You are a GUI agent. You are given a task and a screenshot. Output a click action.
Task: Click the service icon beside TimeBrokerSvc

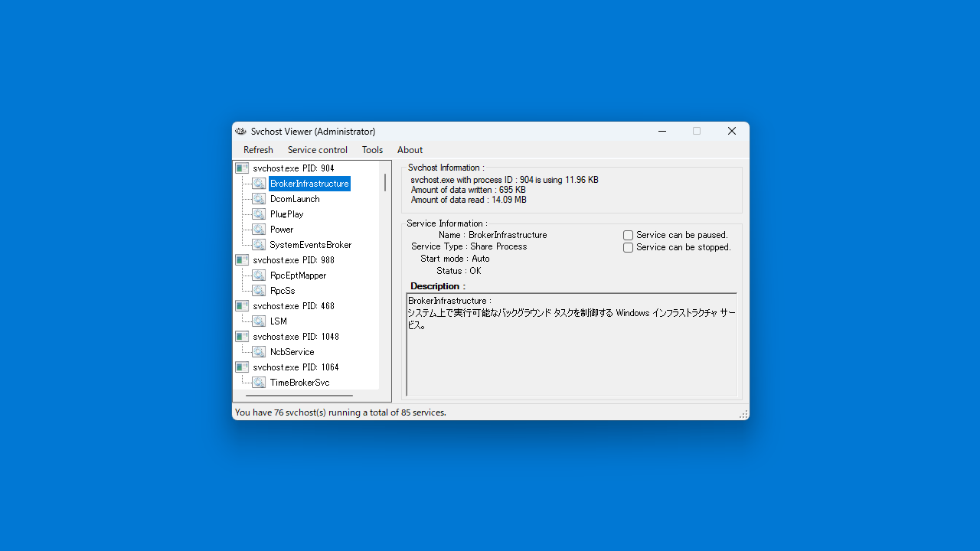(x=259, y=383)
